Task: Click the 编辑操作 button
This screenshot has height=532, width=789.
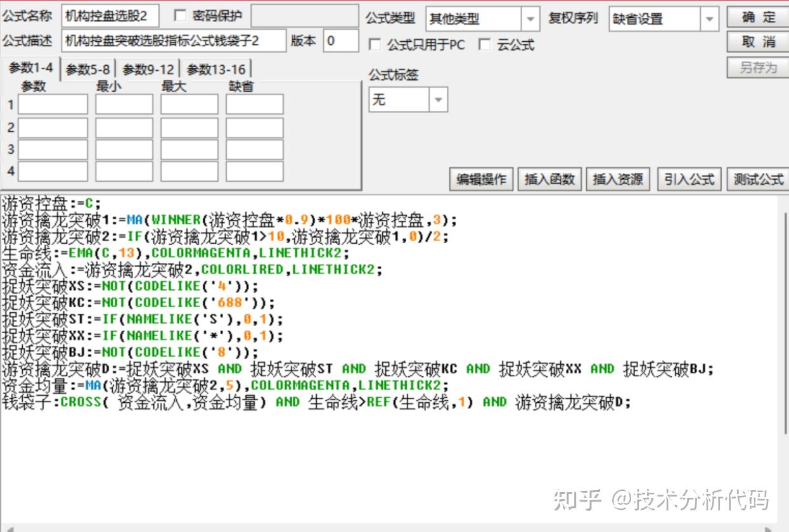Action: 482,179
